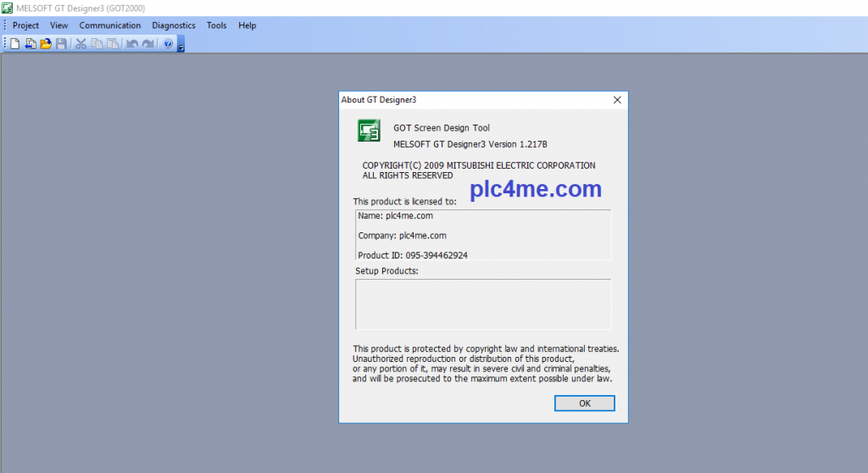
Task: Click the GT Designer3 app icon in title bar
Action: pyautogui.click(x=7, y=8)
